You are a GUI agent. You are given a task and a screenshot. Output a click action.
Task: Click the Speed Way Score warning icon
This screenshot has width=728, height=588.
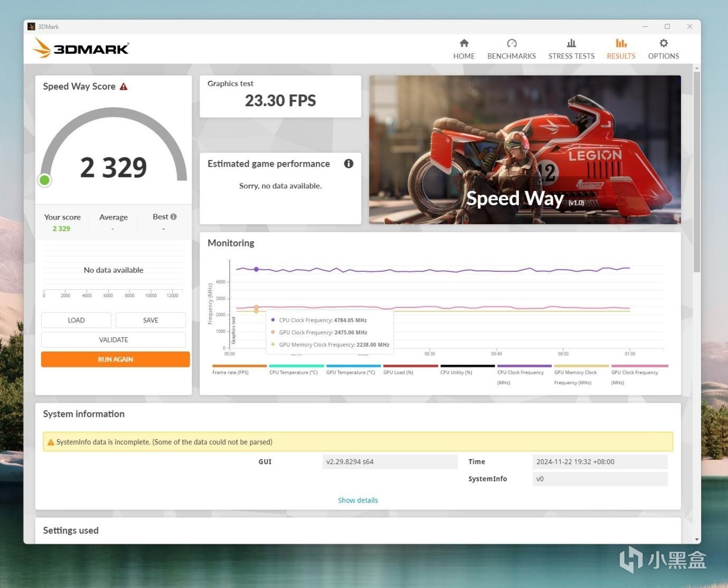coord(124,87)
